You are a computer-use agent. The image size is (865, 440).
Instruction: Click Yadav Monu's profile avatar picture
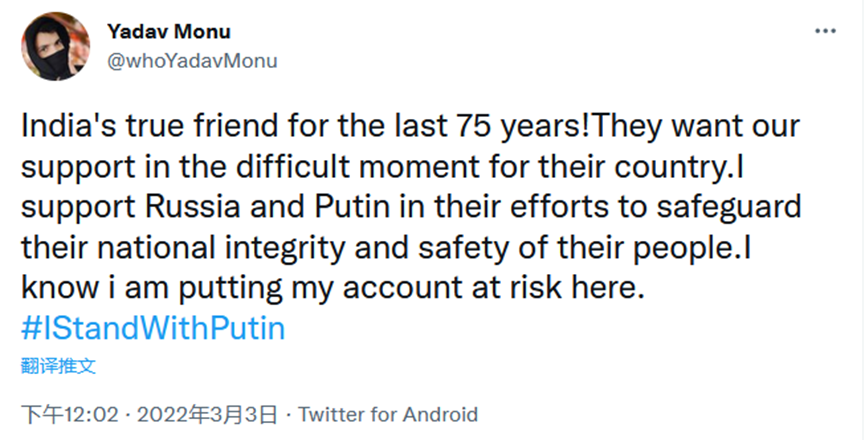click(x=54, y=46)
